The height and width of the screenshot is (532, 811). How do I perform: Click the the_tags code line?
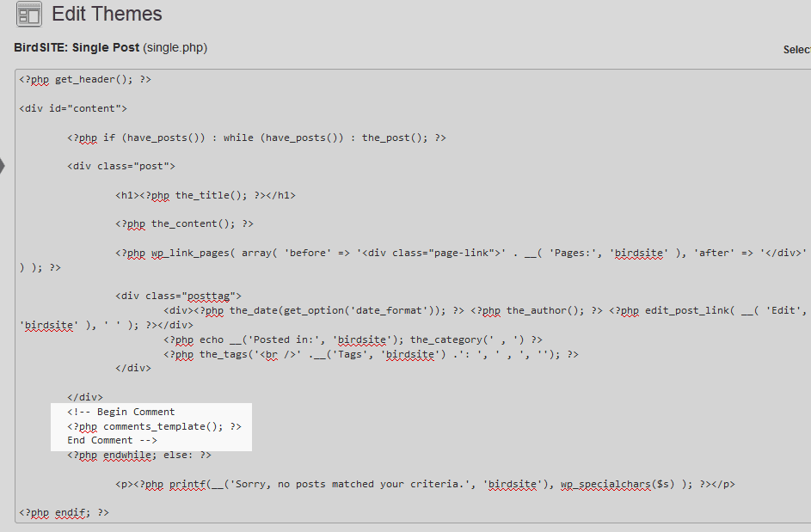pyautogui.click(x=371, y=354)
